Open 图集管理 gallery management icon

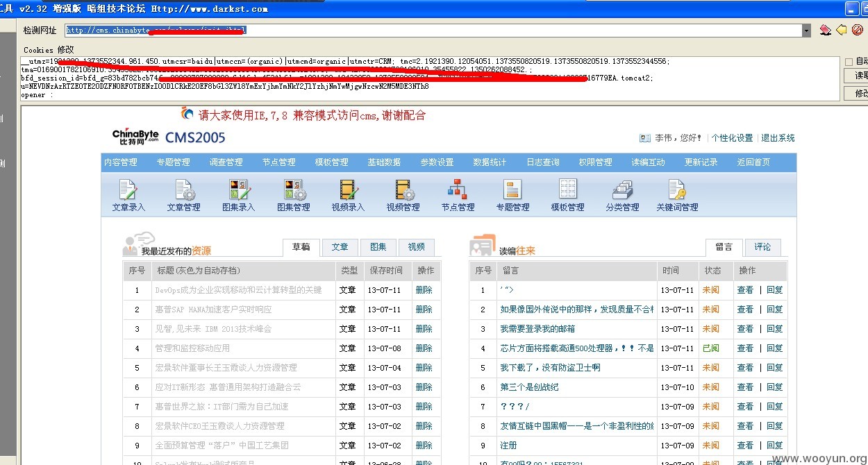point(294,196)
